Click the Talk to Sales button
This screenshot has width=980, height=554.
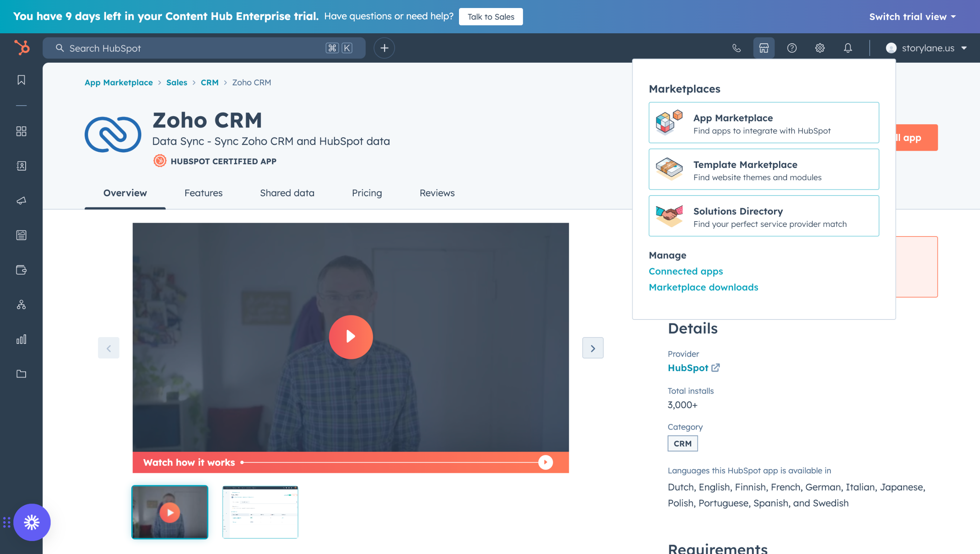pyautogui.click(x=490, y=16)
